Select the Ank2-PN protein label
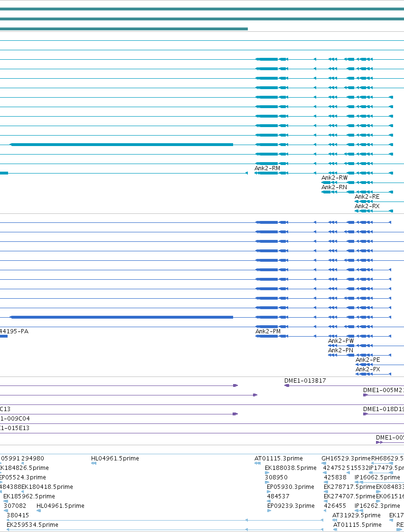This screenshot has height=532, width=404. coord(340,350)
